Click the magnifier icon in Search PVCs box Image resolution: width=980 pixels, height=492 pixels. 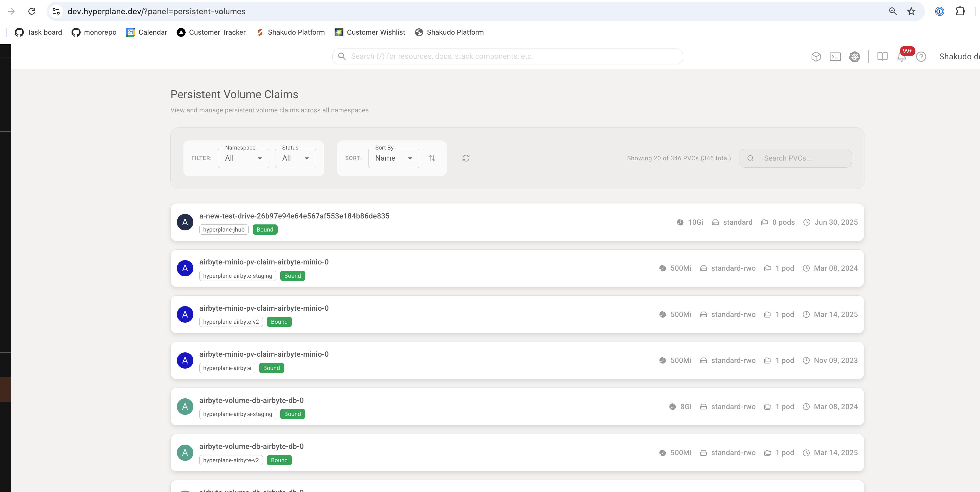750,158
